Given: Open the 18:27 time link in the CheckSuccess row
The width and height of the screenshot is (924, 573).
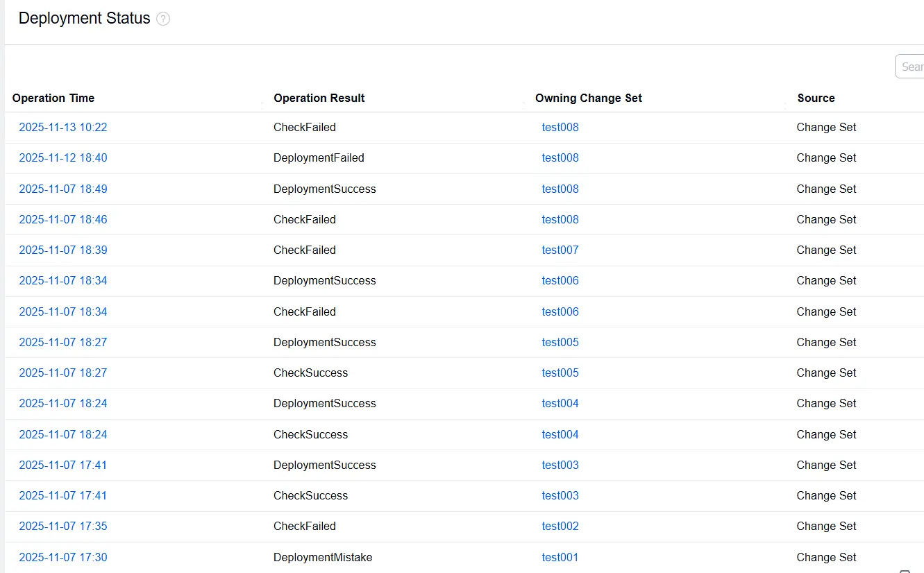Looking at the screenshot, I should click(x=63, y=373).
